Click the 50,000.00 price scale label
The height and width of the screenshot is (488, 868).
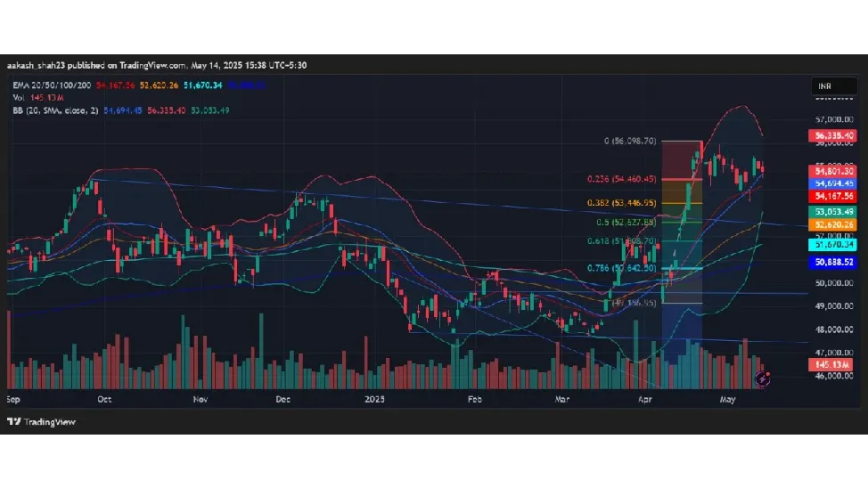[834, 282]
